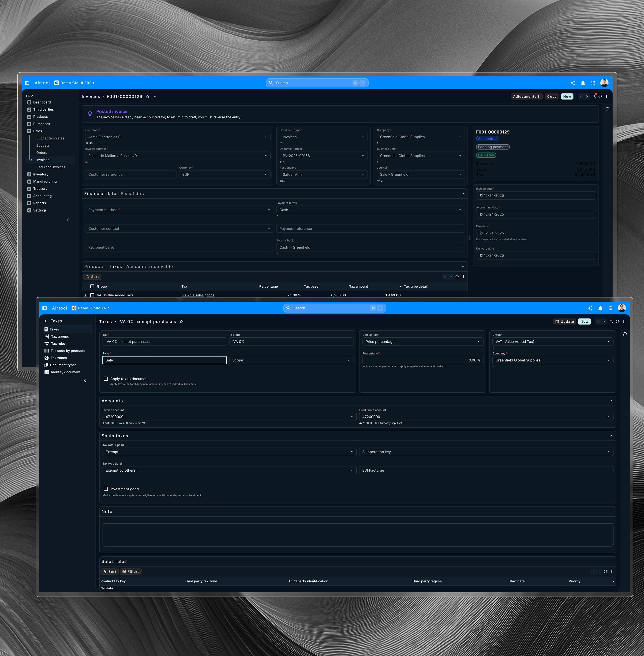Expand the Tax rate (Spain) dropdown

229,452
